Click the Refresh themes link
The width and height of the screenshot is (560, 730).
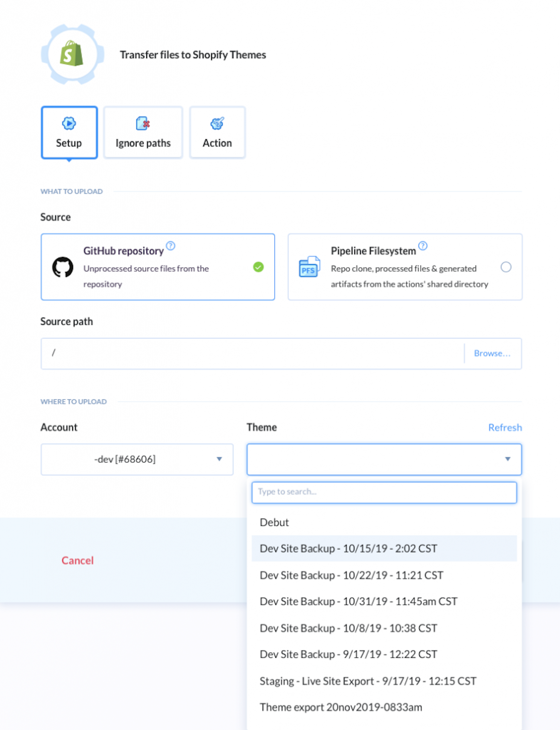(505, 428)
